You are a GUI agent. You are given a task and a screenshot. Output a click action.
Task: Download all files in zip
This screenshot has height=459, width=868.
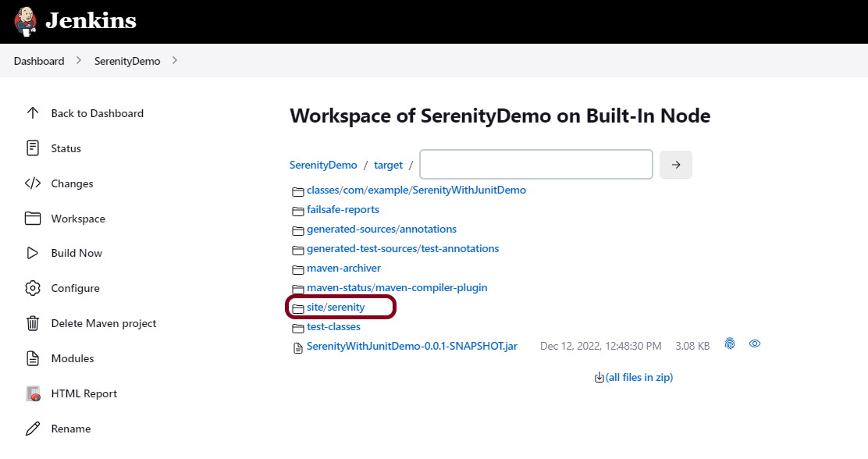click(639, 378)
